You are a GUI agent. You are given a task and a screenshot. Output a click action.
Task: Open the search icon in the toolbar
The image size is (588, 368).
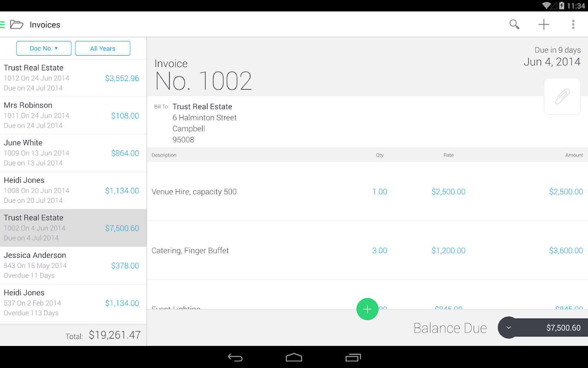click(x=514, y=25)
